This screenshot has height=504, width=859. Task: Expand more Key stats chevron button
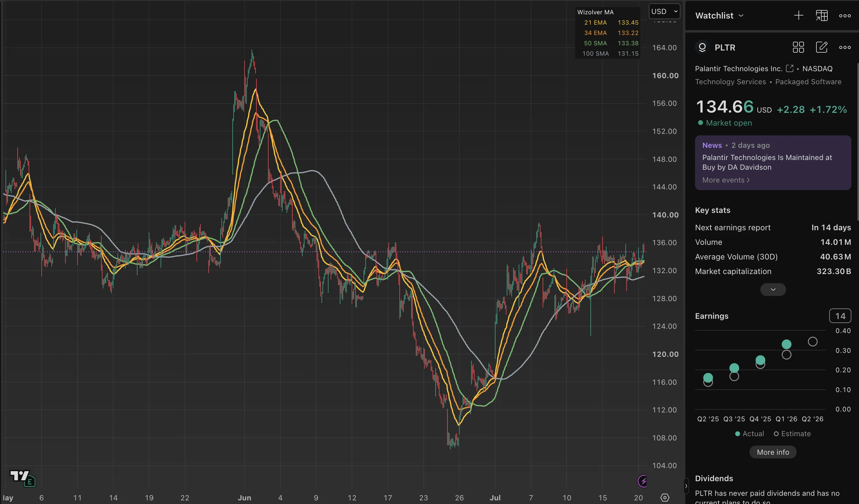coord(773,289)
